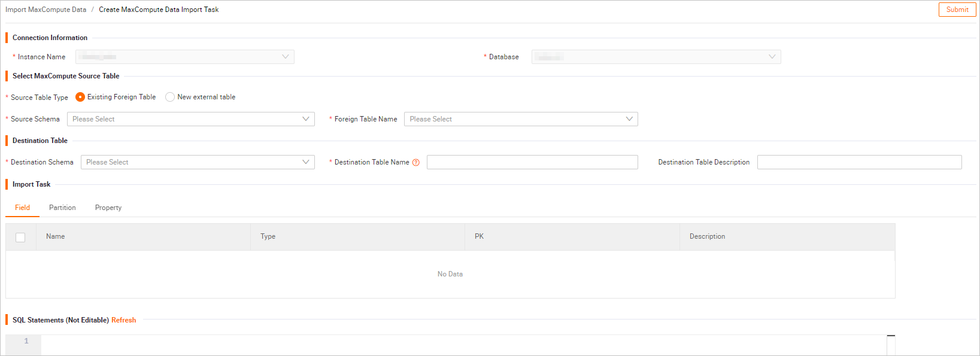This screenshot has height=356, width=980.
Task: Click the Destination Table Name input field
Action: tap(532, 162)
